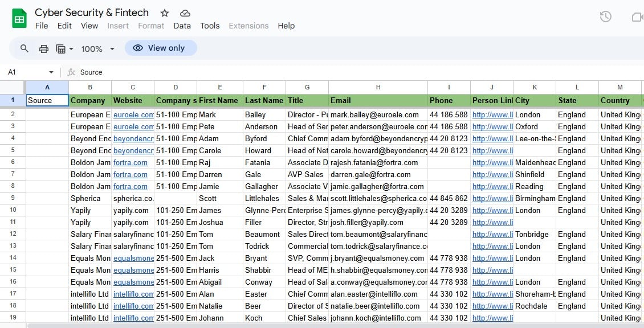Open in-sheet search
Screen dimensions: 644x328
24,48
